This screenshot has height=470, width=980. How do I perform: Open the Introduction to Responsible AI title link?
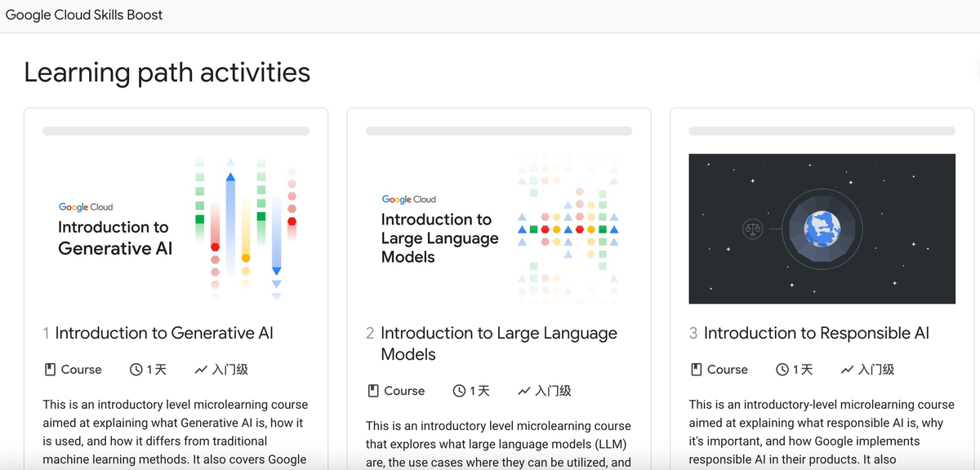[x=816, y=333]
